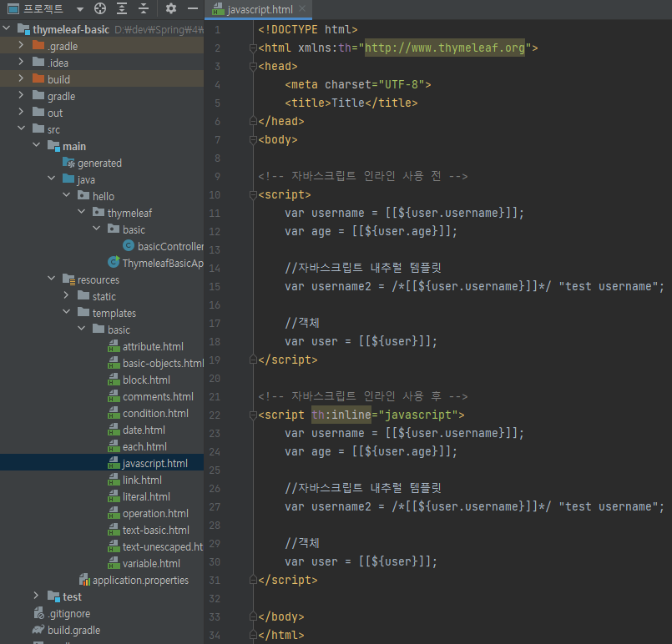Collapse the main folder
The image size is (672, 644).
[37, 144]
